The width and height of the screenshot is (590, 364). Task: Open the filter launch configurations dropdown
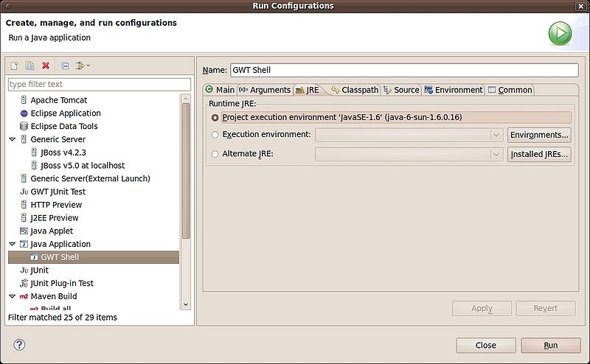83,66
